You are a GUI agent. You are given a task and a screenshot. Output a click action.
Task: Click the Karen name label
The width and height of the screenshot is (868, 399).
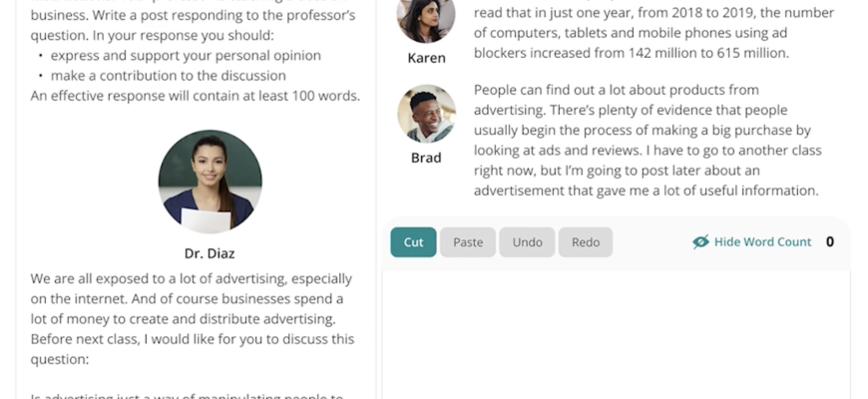[x=426, y=58]
